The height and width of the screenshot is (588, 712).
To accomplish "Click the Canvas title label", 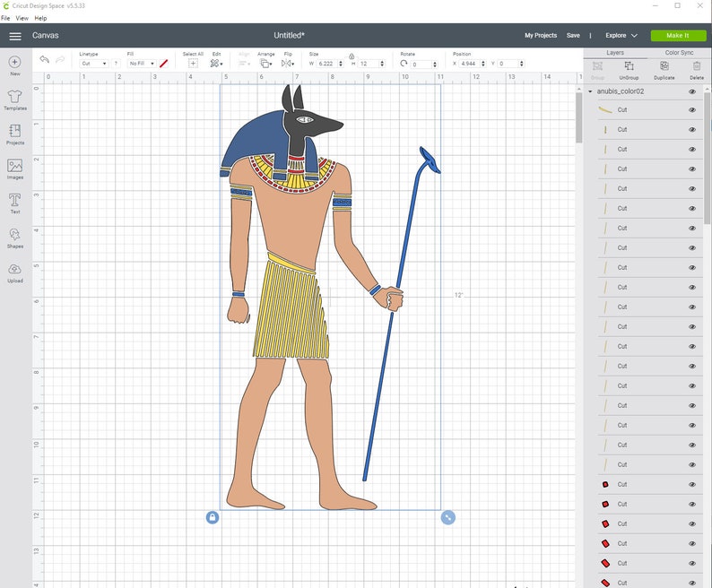I will point(46,36).
